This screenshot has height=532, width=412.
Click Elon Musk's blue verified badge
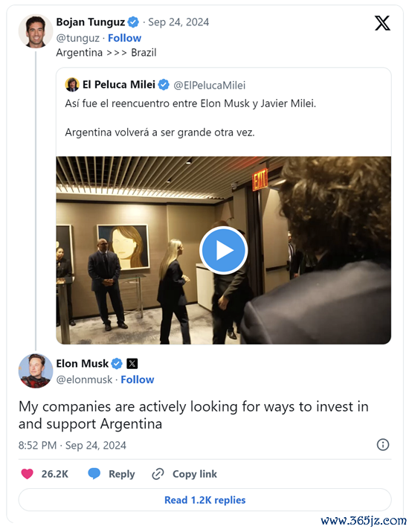click(117, 364)
